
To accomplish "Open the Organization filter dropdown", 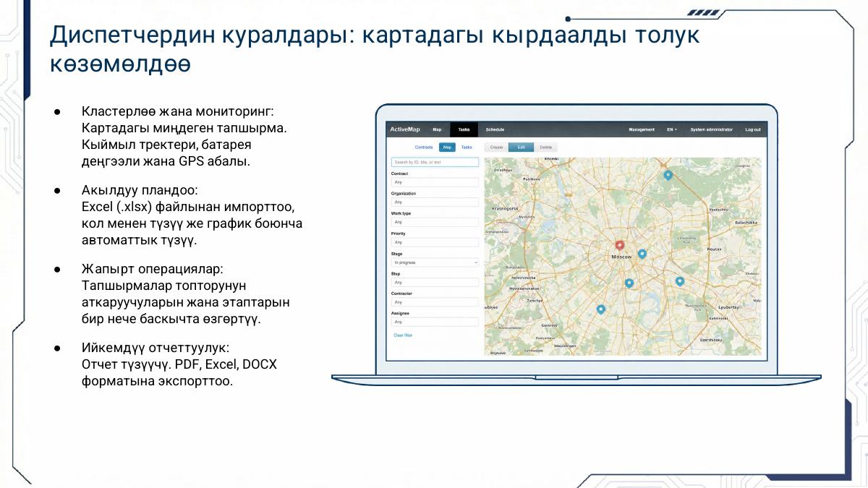I will tap(435, 202).
